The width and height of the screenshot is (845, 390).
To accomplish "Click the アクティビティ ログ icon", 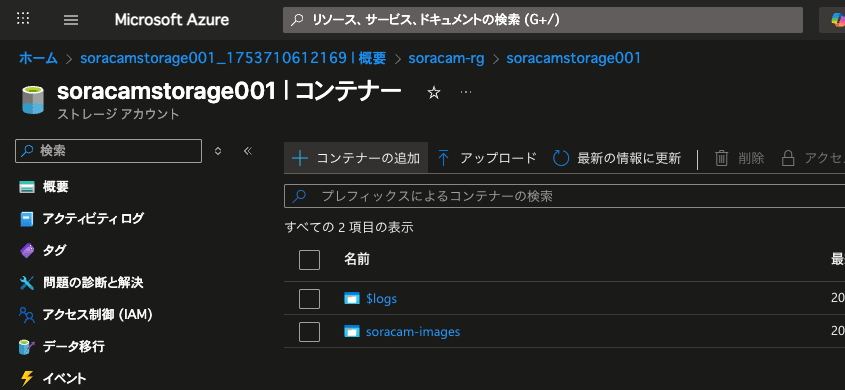I will pyautogui.click(x=26, y=219).
